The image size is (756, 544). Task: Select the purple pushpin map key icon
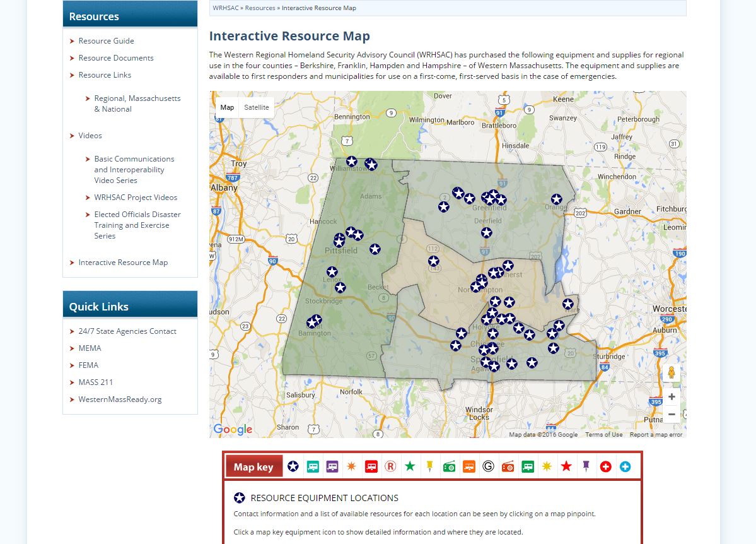pos(586,466)
